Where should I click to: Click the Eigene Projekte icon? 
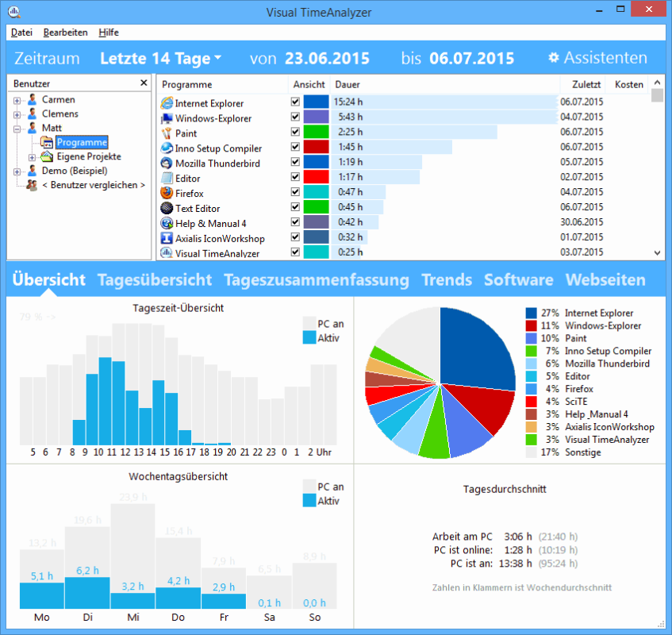click(47, 156)
